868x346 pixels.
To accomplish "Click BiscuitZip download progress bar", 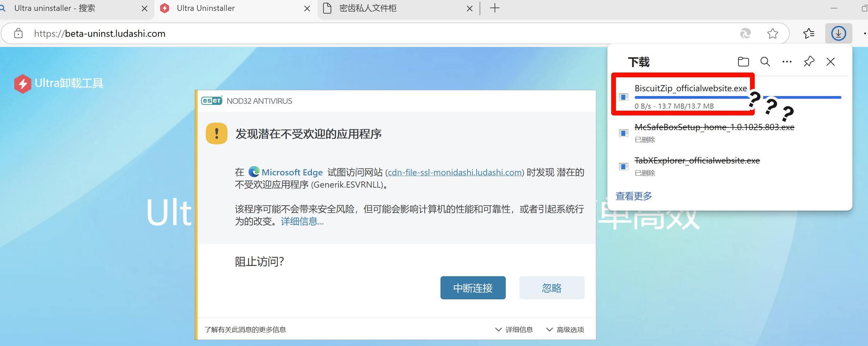I will click(x=738, y=97).
